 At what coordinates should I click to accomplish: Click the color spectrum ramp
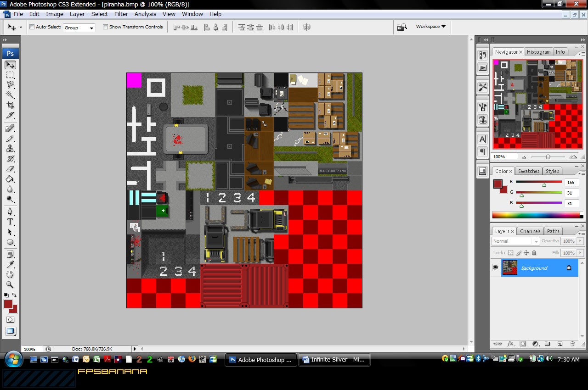tap(536, 215)
